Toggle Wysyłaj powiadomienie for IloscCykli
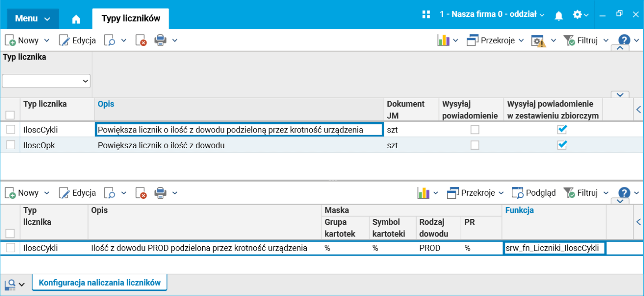 [x=475, y=130]
